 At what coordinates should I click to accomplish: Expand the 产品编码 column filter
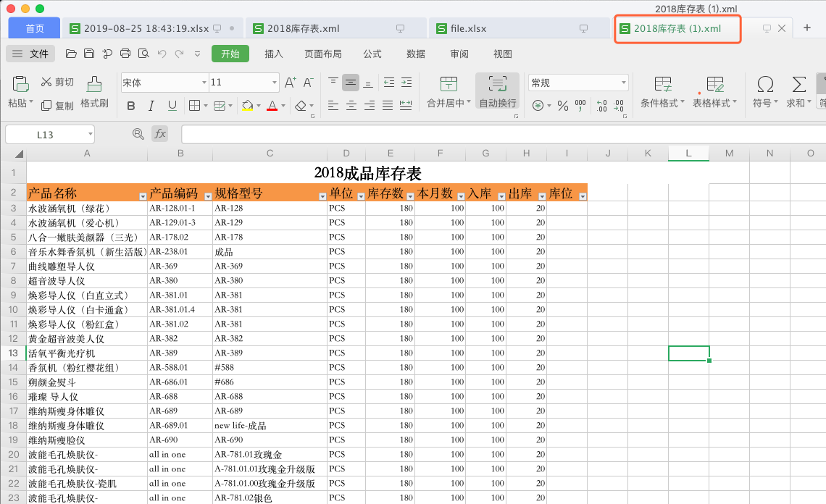click(x=208, y=196)
